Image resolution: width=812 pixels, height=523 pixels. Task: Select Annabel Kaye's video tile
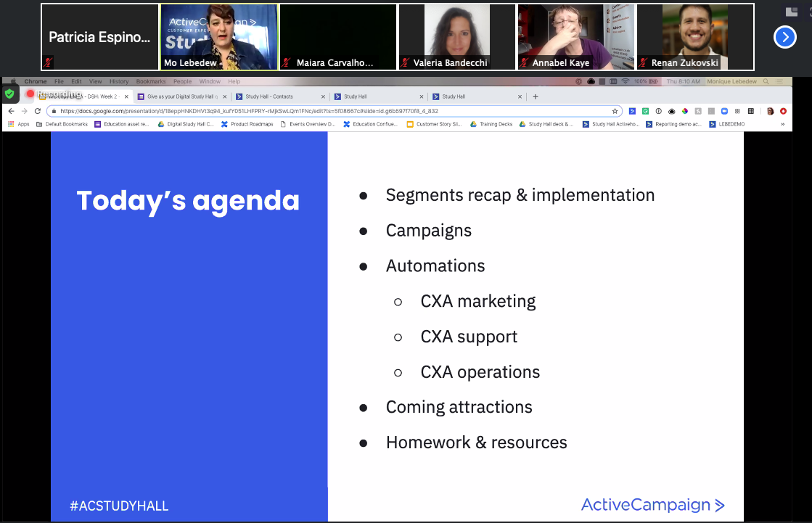(x=576, y=37)
